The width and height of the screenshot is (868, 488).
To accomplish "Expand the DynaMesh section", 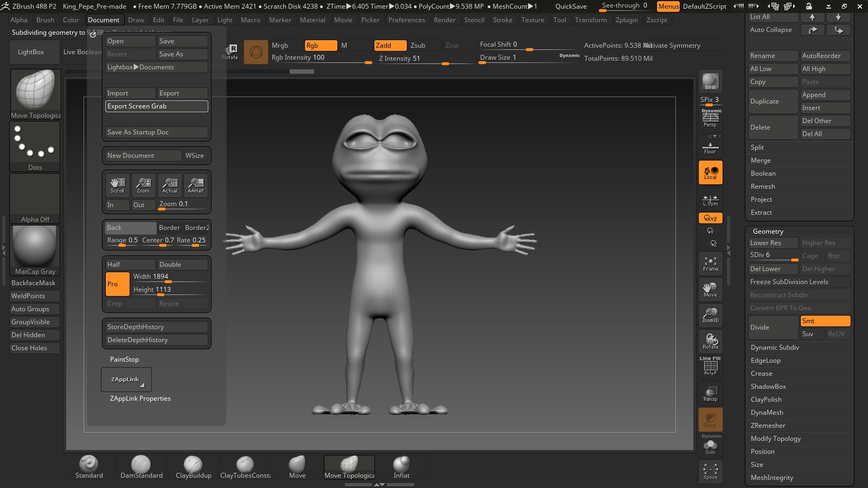I will (x=767, y=413).
